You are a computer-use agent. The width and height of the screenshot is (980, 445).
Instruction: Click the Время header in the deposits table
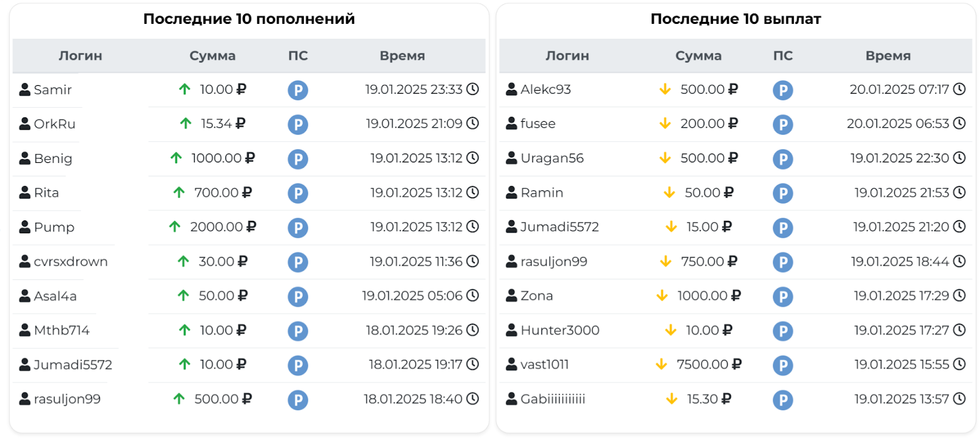pyautogui.click(x=402, y=56)
